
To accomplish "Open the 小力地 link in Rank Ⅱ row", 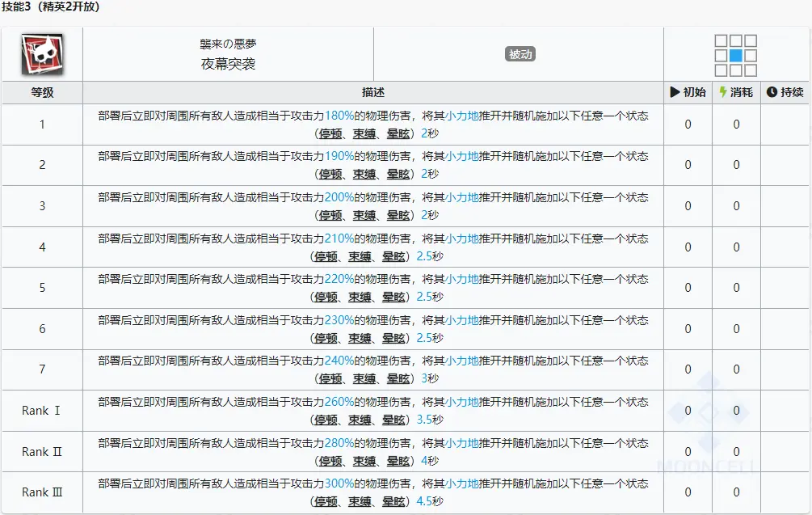I will point(462,443).
